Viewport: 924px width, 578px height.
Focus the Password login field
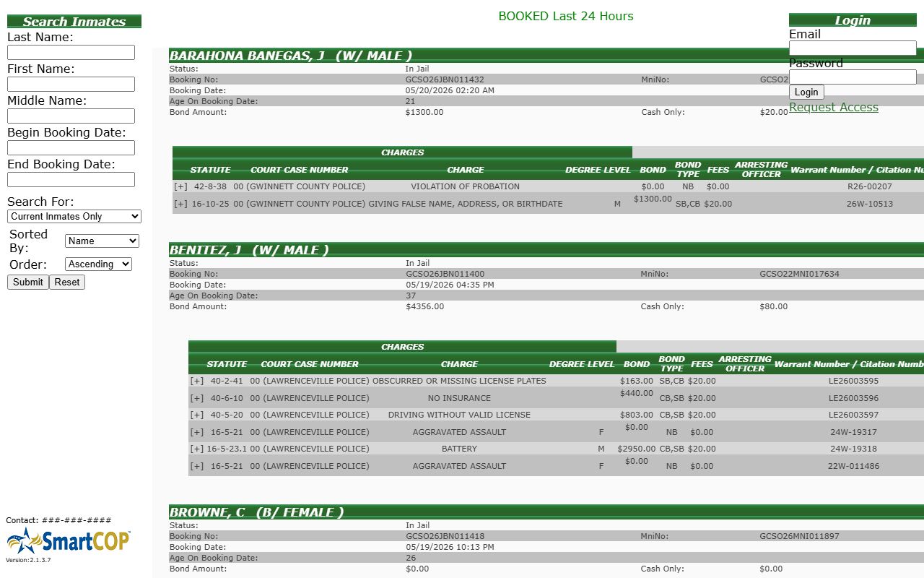(x=853, y=77)
